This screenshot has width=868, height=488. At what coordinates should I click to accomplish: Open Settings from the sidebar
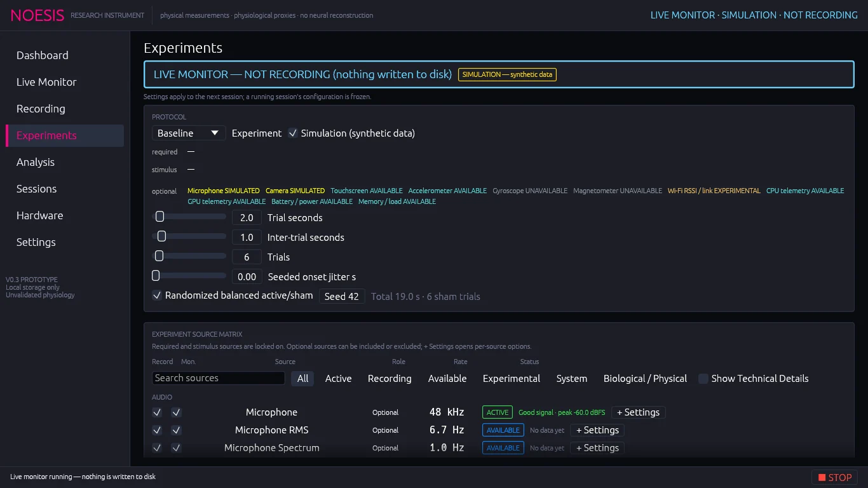(x=65, y=242)
